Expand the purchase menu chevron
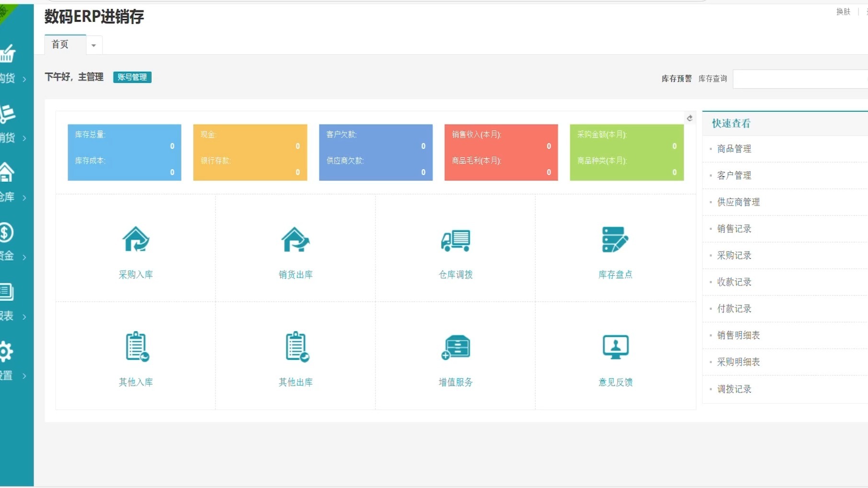868x488 pixels. coord(24,79)
